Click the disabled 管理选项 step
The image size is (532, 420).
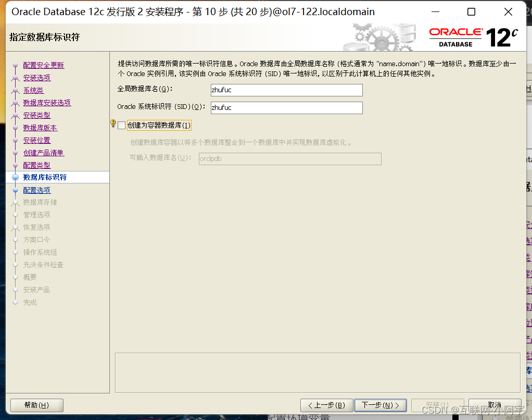pos(36,215)
